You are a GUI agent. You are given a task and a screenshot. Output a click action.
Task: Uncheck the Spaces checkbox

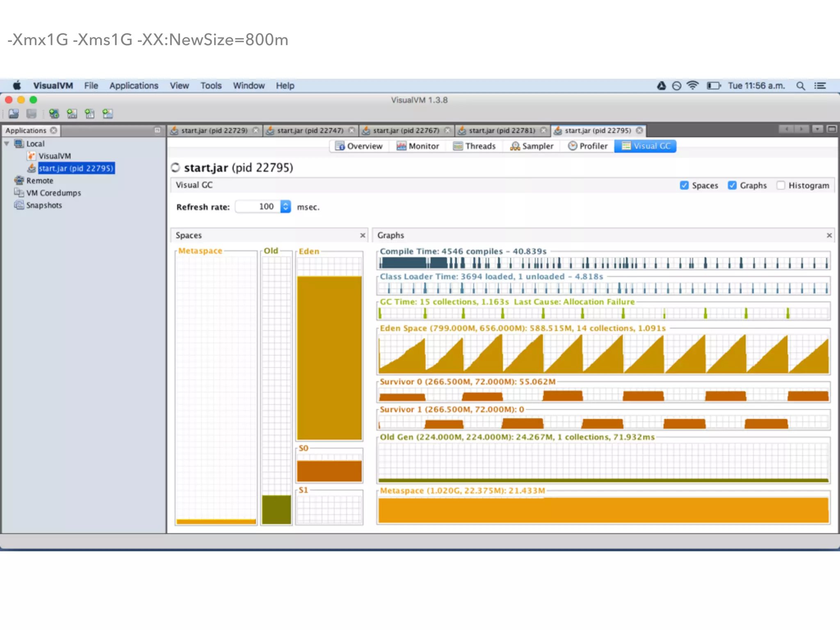[684, 185]
